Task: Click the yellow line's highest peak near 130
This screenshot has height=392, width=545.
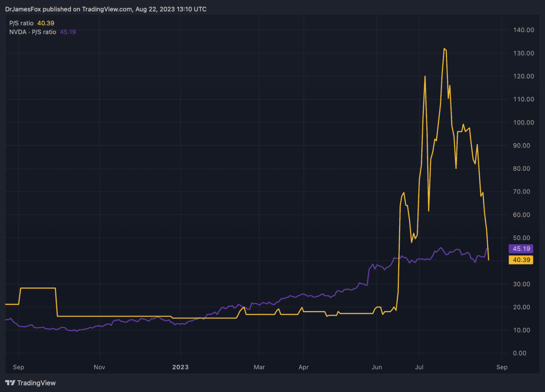Action: 444,49
